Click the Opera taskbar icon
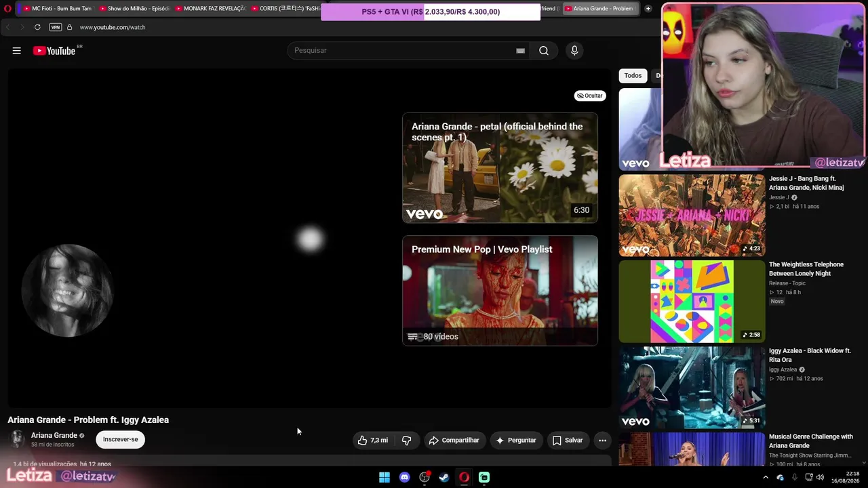Image resolution: width=868 pixels, height=488 pixels. click(x=464, y=477)
